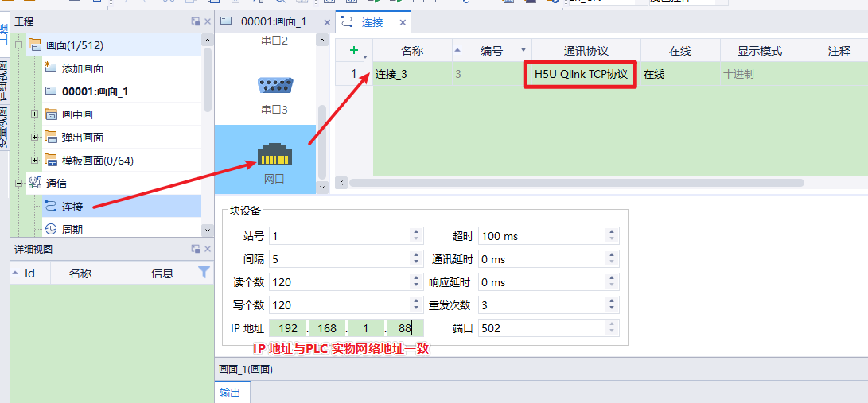Select the 串口3 serial port icon
The height and width of the screenshot is (403, 868).
(275, 85)
